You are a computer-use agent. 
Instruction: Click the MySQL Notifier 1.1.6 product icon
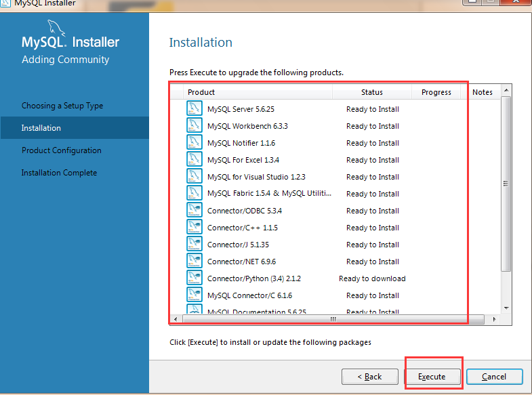click(x=195, y=142)
